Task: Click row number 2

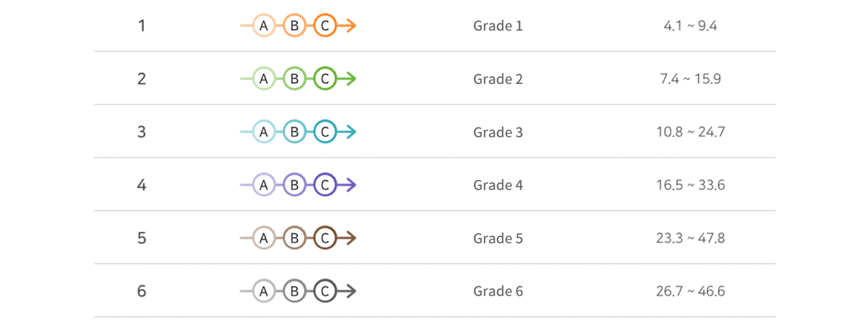Action: pos(142,79)
